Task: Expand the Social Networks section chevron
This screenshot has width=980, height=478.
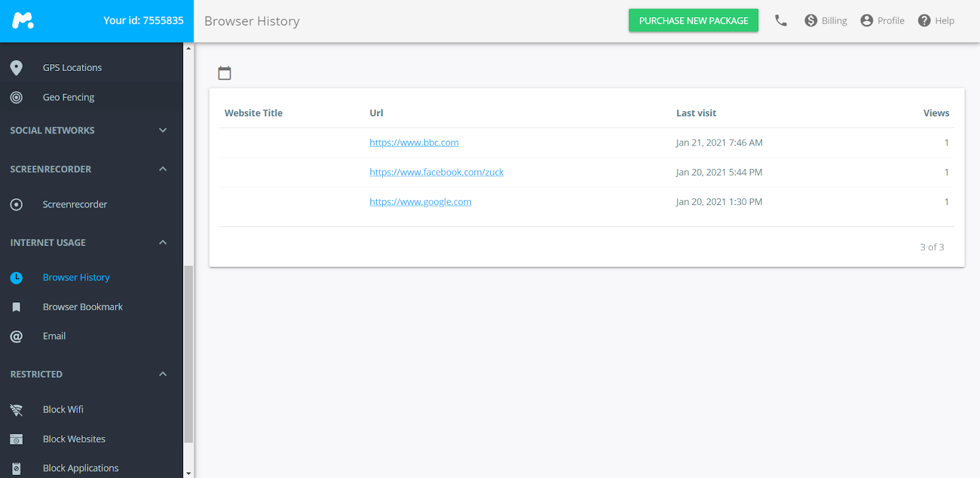Action: [x=163, y=130]
